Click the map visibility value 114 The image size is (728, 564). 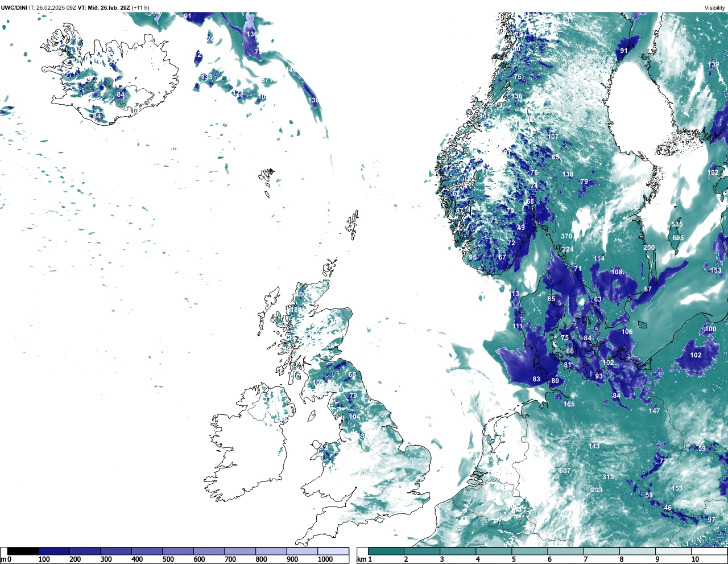click(x=599, y=258)
